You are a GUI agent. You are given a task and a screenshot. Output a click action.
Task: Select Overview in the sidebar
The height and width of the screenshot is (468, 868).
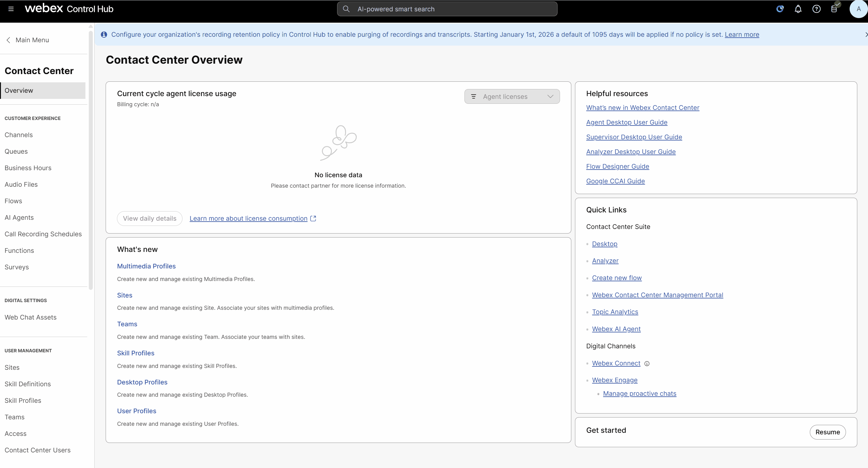pyautogui.click(x=43, y=91)
